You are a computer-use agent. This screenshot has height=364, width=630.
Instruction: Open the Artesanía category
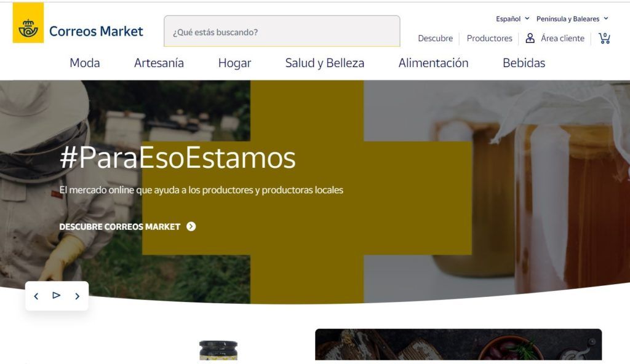(159, 63)
